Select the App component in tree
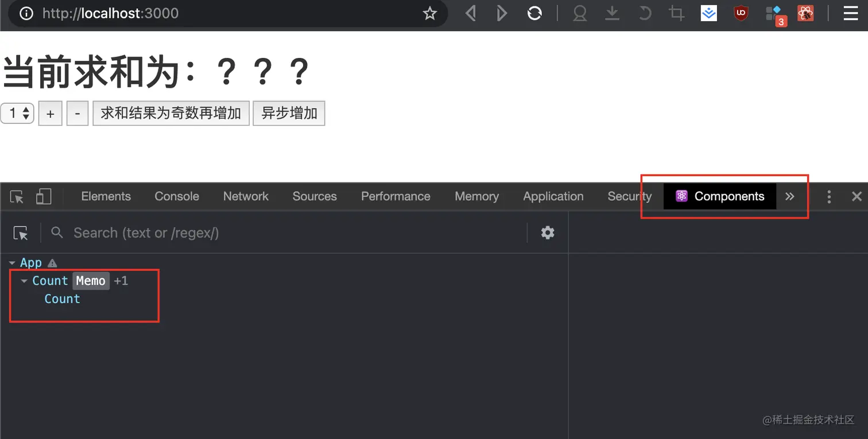Image resolution: width=868 pixels, height=439 pixels. pos(31,263)
